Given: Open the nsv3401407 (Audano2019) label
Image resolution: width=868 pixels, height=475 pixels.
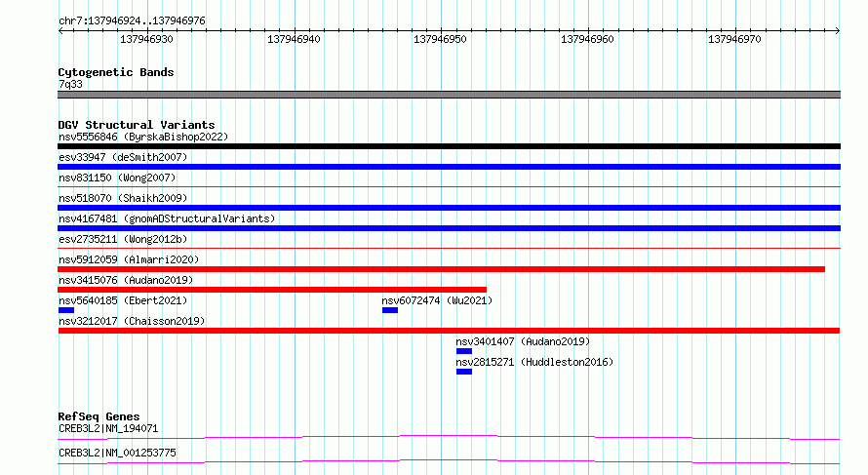Looking at the screenshot, I should click(x=523, y=341).
